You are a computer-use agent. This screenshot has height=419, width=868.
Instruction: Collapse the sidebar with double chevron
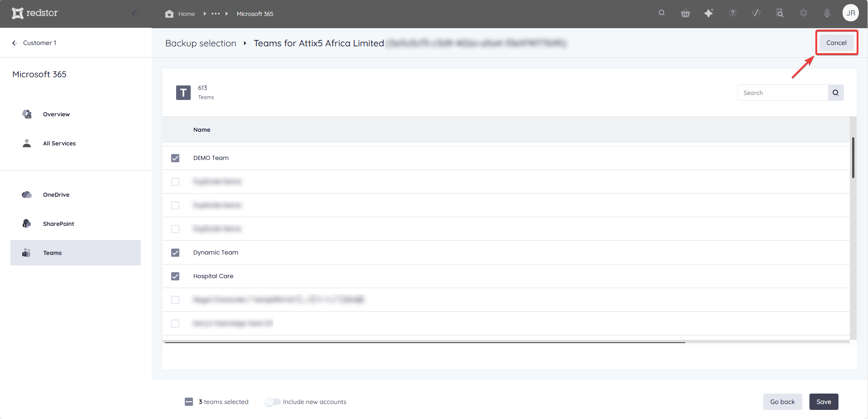tap(135, 14)
